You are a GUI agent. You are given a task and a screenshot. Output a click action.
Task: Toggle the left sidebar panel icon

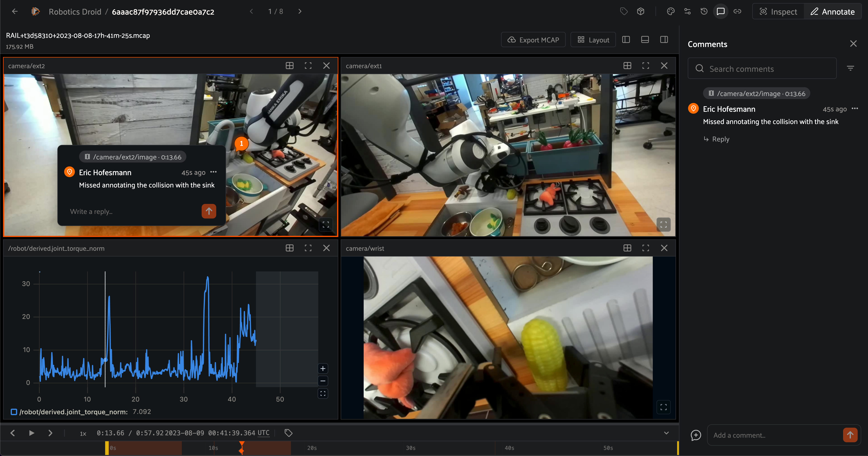[626, 40]
